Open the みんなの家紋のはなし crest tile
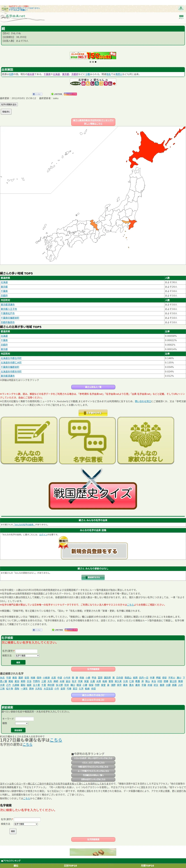The image size is (186, 868). (146, 440)
